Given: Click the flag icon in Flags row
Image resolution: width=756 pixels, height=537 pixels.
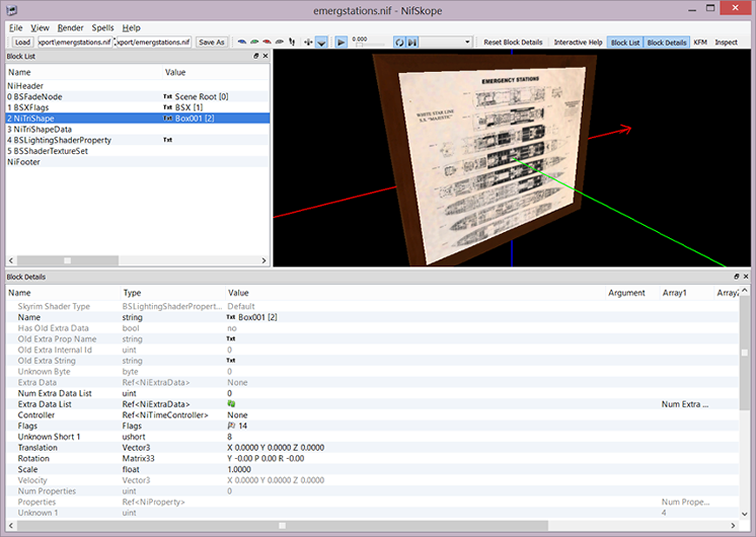Looking at the screenshot, I should click(x=231, y=426).
